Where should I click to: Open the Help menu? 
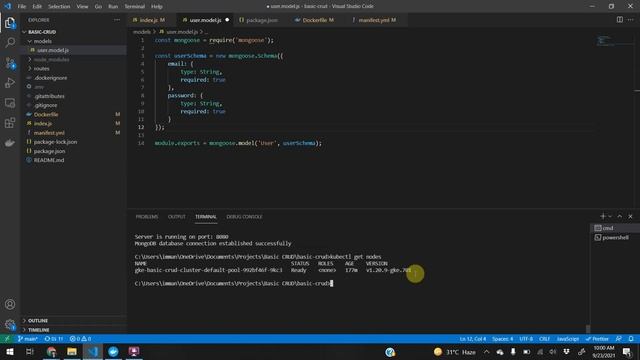tap(157, 7)
